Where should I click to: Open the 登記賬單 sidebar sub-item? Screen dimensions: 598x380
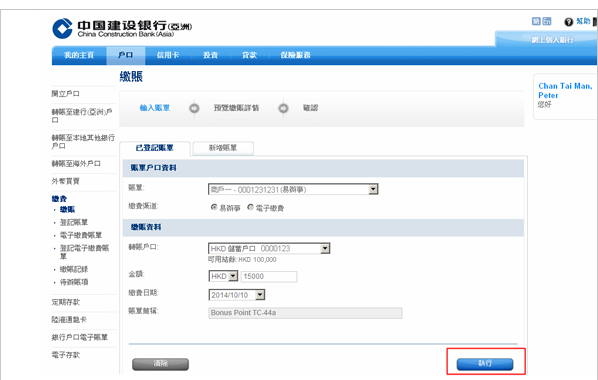point(74,222)
